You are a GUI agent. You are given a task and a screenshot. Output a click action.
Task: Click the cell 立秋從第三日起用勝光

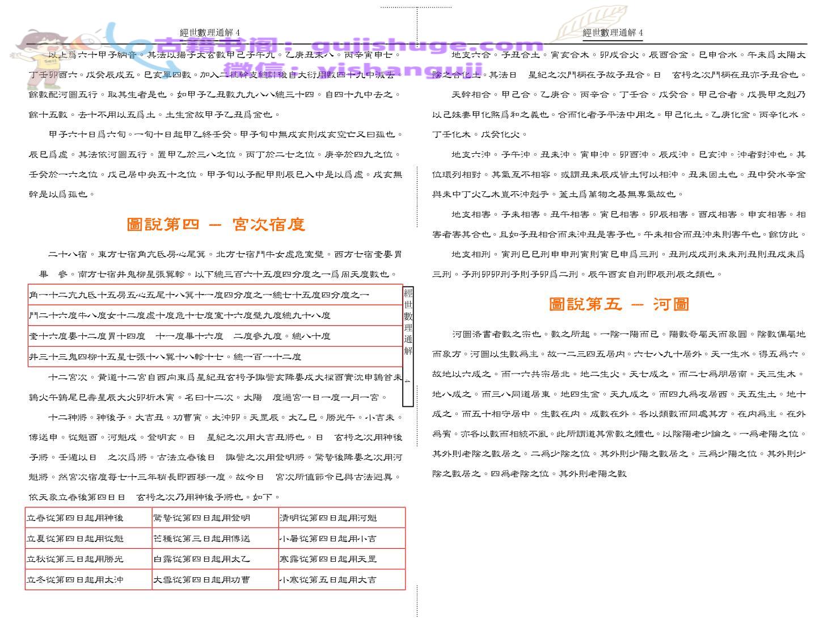(x=88, y=559)
